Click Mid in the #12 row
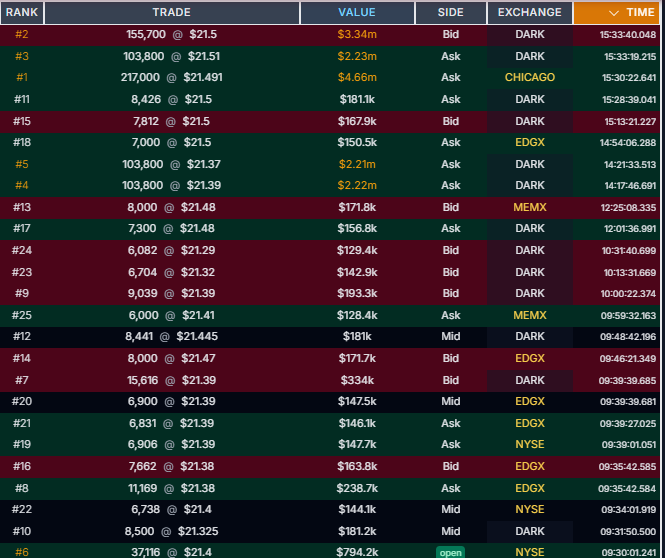Viewport: 665px width, 558px height. [450, 336]
